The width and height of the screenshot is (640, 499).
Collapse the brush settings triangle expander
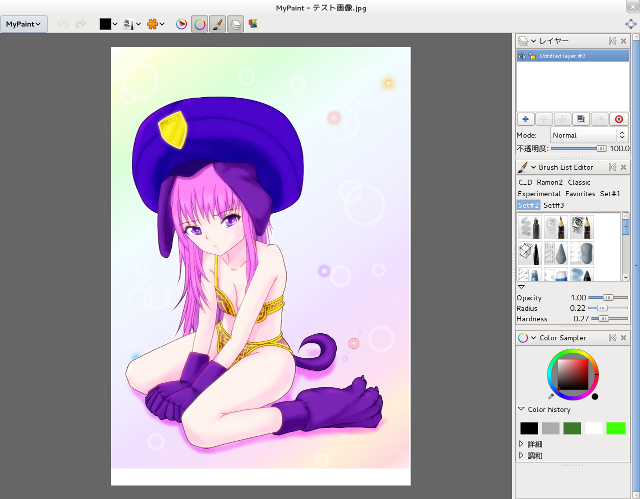tap(521, 287)
